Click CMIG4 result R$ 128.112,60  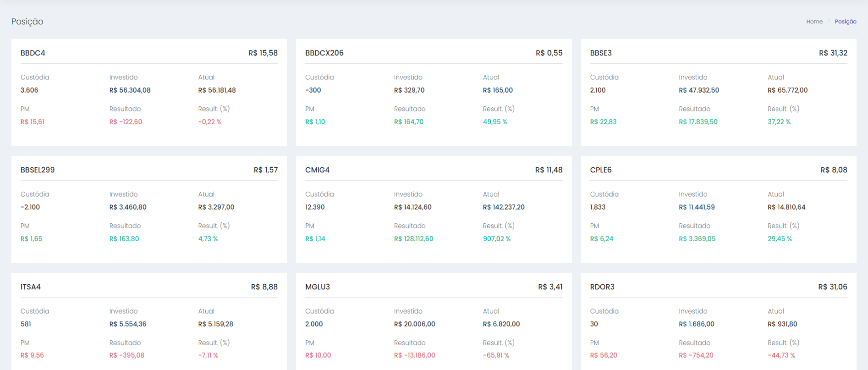click(x=414, y=239)
